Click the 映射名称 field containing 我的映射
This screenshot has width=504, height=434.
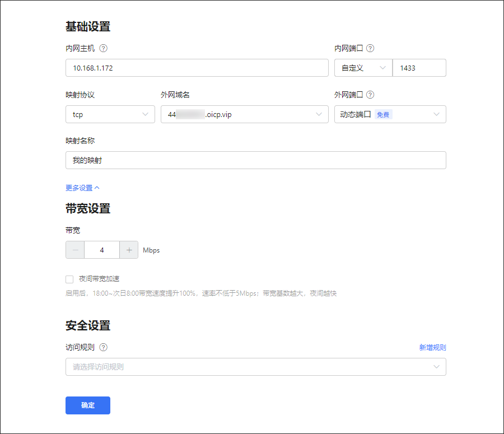[255, 160]
